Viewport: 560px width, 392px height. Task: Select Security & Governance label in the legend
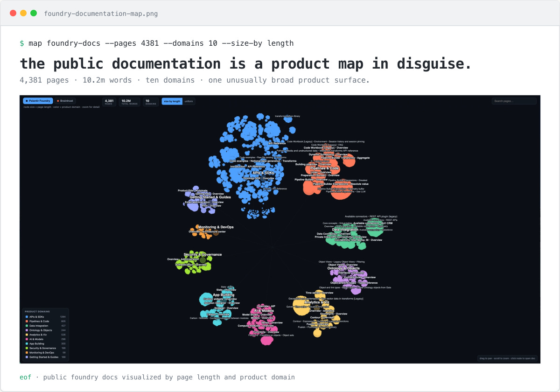[x=42, y=348]
